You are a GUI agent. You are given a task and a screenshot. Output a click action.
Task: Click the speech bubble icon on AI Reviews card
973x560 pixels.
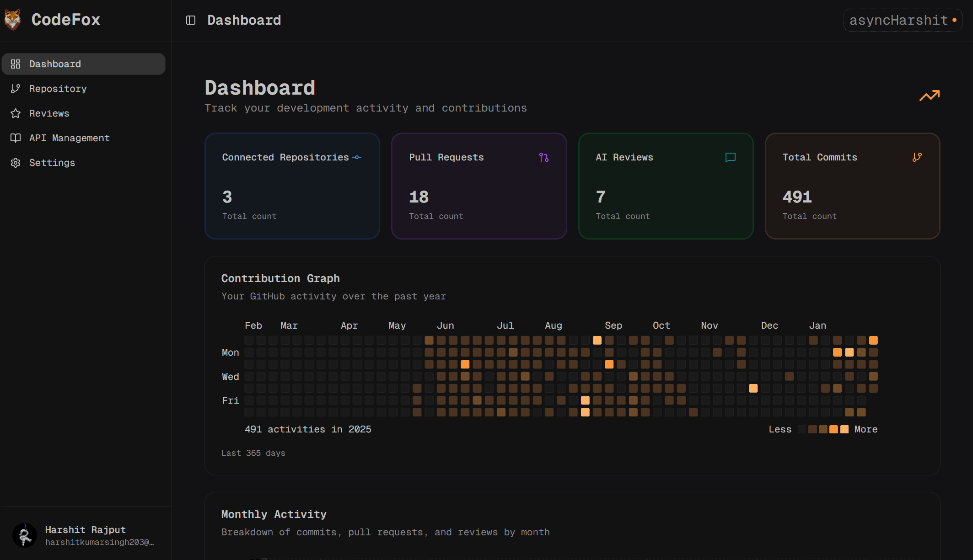pyautogui.click(x=730, y=157)
